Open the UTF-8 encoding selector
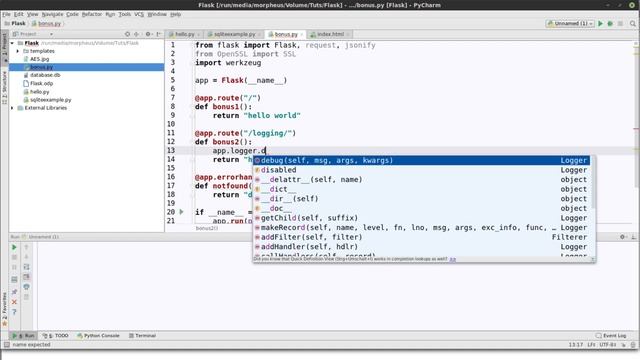This screenshot has width=640, height=360. point(608,345)
